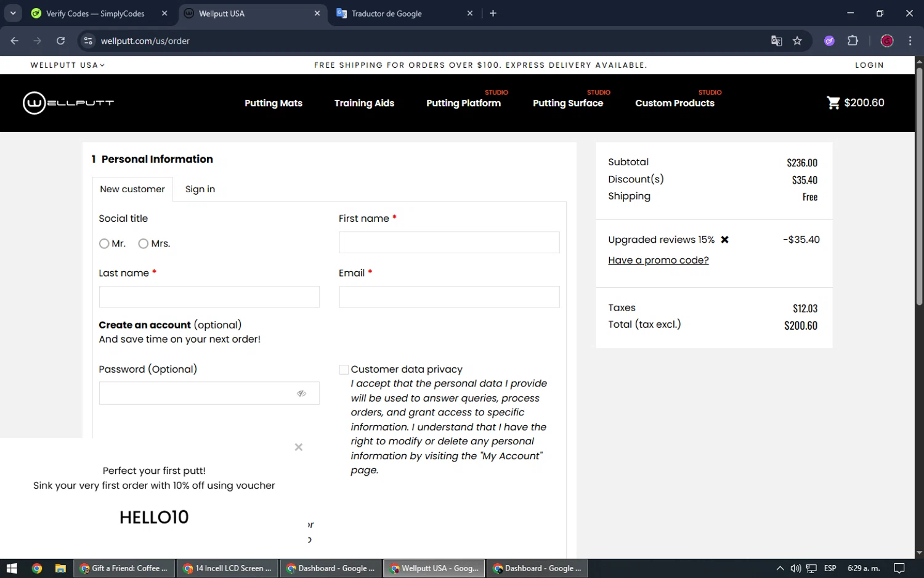Click the Have a promo code? link

pyautogui.click(x=659, y=260)
